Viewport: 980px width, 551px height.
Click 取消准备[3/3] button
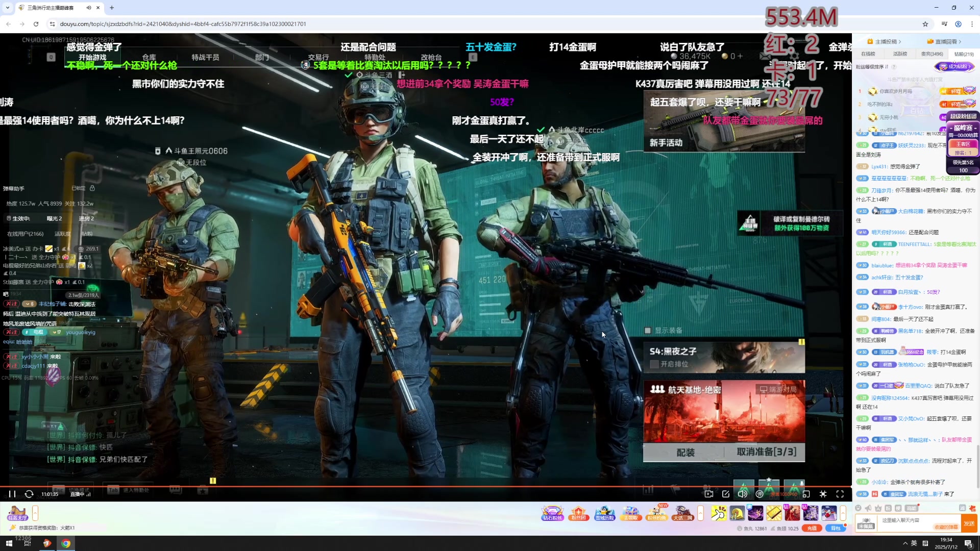[x=766, y=452]
